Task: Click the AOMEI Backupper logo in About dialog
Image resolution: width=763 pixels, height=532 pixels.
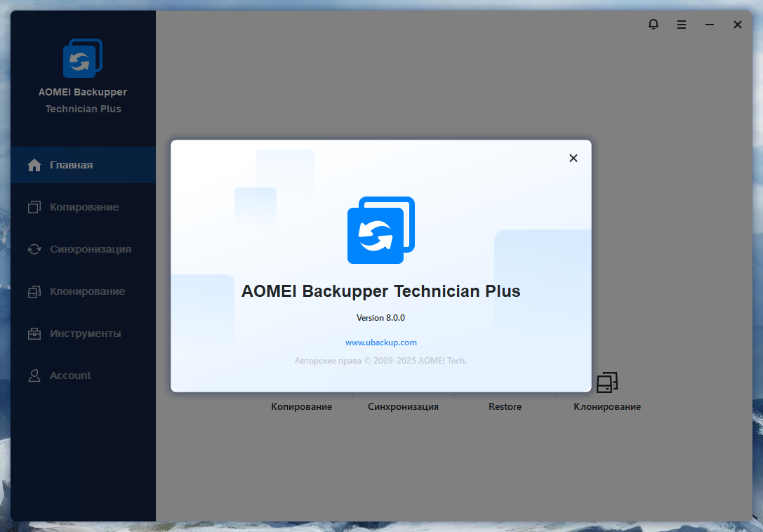Action: coord(381,230)
